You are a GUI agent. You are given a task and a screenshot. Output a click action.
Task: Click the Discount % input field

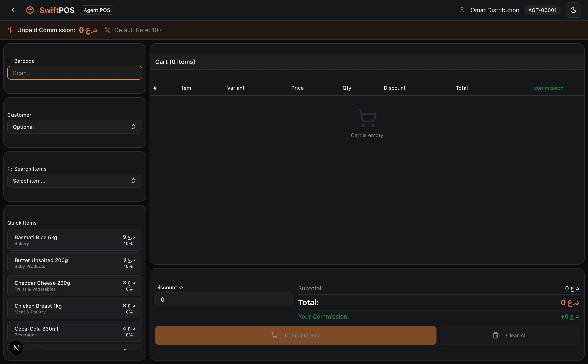point(224,300)
